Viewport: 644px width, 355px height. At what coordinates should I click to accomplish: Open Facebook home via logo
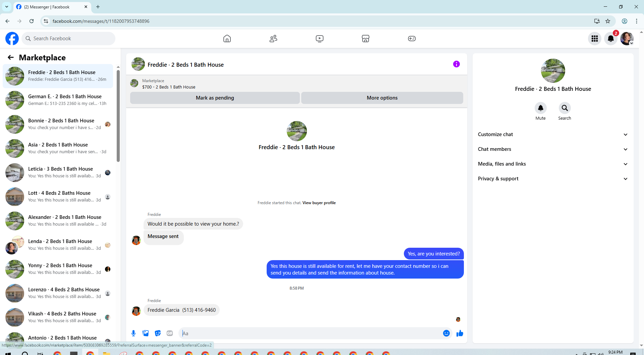click(x=12, y=39)
